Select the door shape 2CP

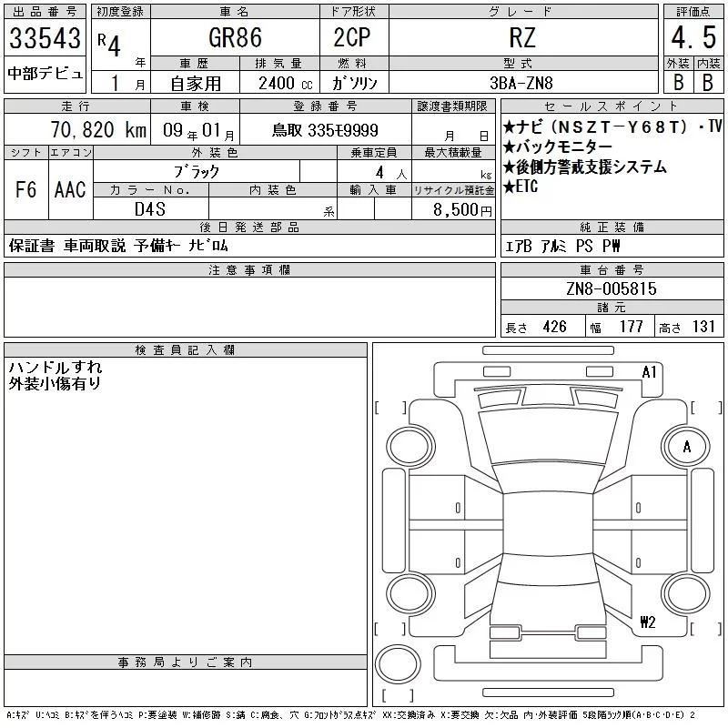click(352, 37)
